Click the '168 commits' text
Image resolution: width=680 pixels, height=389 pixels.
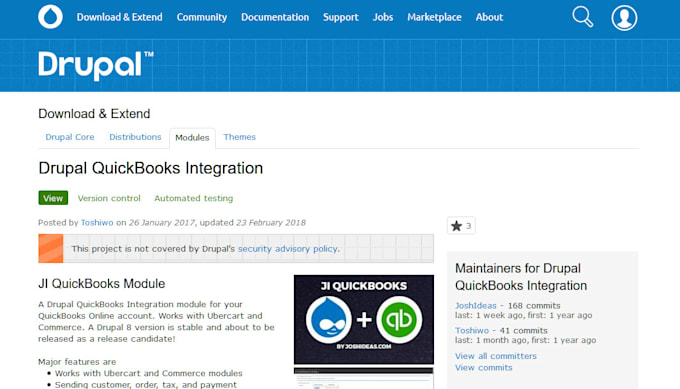point(534,305)
